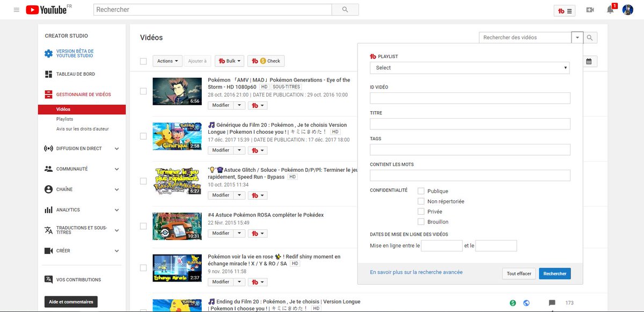The height and width of the screenshot is (312, 644).
Task: Click the Vos contributions translate icon
Action: [49, 280]
